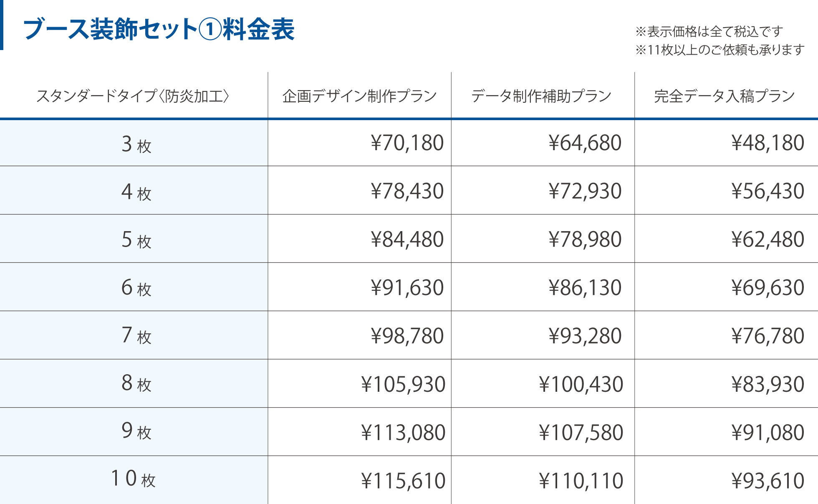Click the 7 枚 row label
This screenshot has height=504, width=818.
136,336
